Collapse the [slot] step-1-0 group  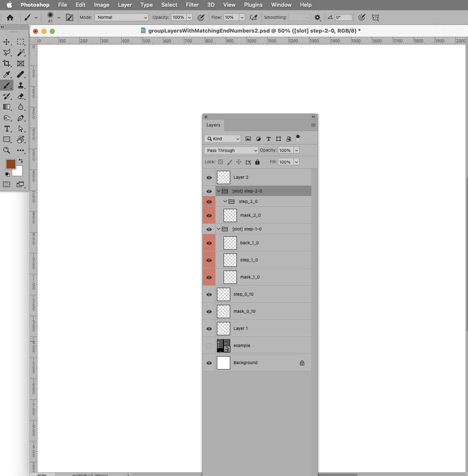coord(218,229)
